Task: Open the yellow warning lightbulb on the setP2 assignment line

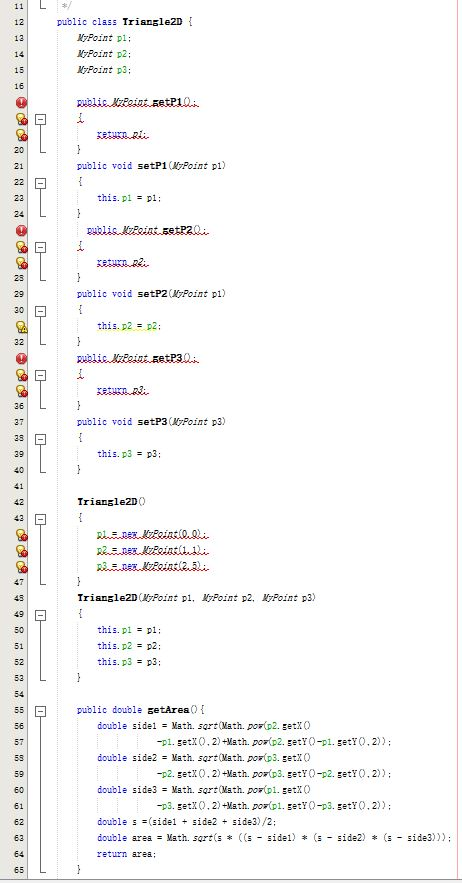Action: coord(21,327)
